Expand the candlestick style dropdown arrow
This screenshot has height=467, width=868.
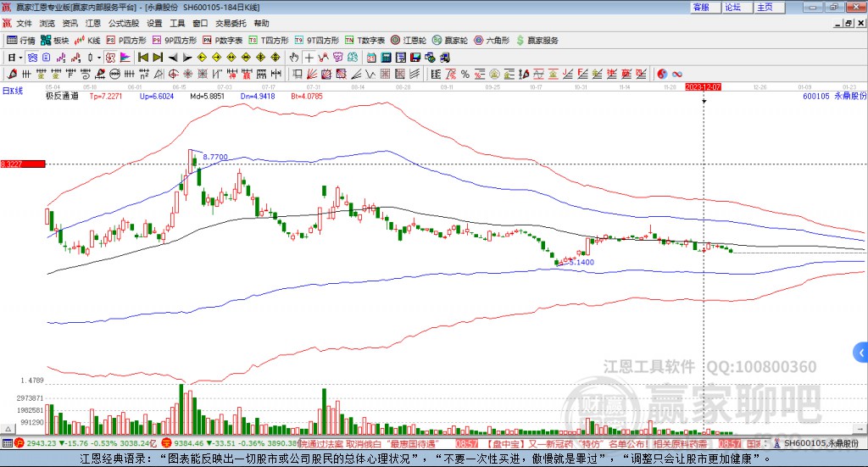click(100, 58)
